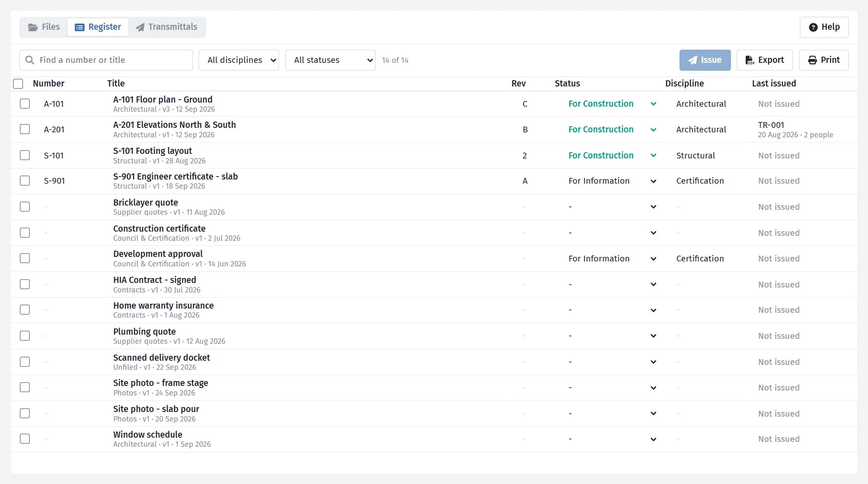Open 'Construction certificate' title
Screen dimensions: 868x484
click(159, 228)
